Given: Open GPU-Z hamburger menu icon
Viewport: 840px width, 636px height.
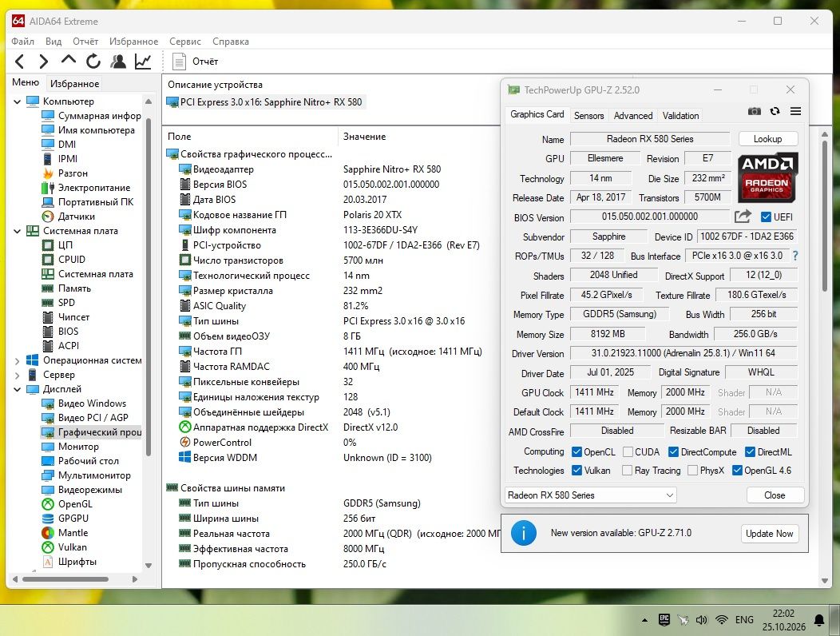Looking at the screenshot, I should (795, 111).
